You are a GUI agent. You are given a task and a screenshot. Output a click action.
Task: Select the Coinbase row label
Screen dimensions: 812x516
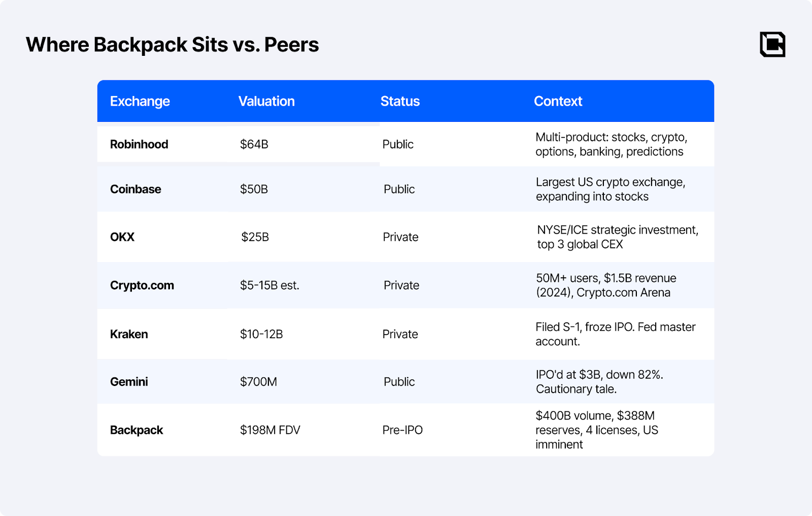coord(136,189)
